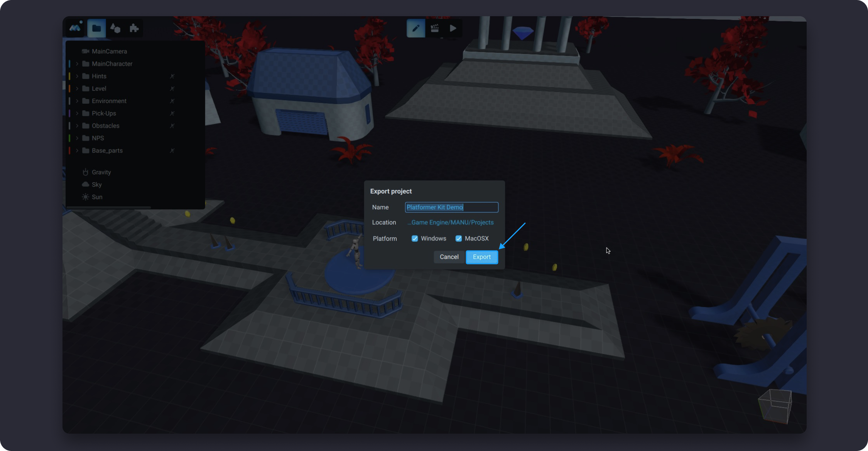
Task: Click the NPS folder icon
Action: pyautogui.click(x=86, y=138)
